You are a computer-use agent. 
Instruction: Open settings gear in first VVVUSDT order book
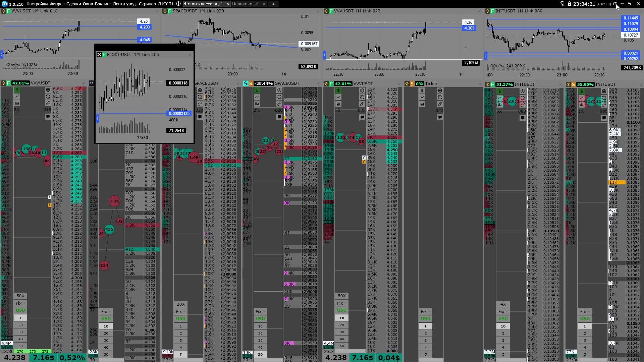(x=48, y=90)
